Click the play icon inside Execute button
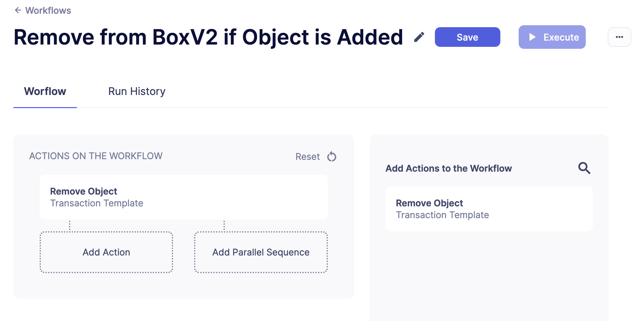Image resolution: width=644 pixels, height=321 pixels. coord(532,37)
